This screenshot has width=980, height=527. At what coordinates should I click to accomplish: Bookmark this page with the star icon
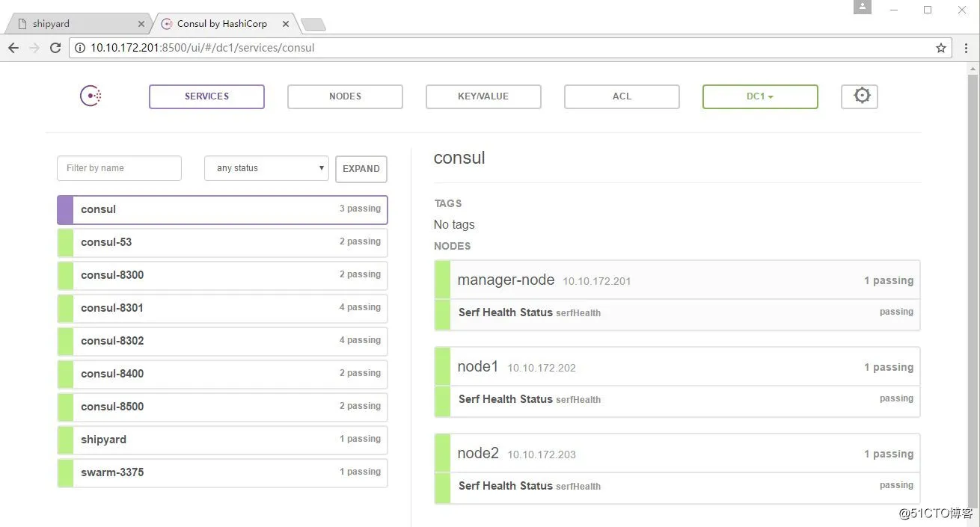(x=941, y=48)
